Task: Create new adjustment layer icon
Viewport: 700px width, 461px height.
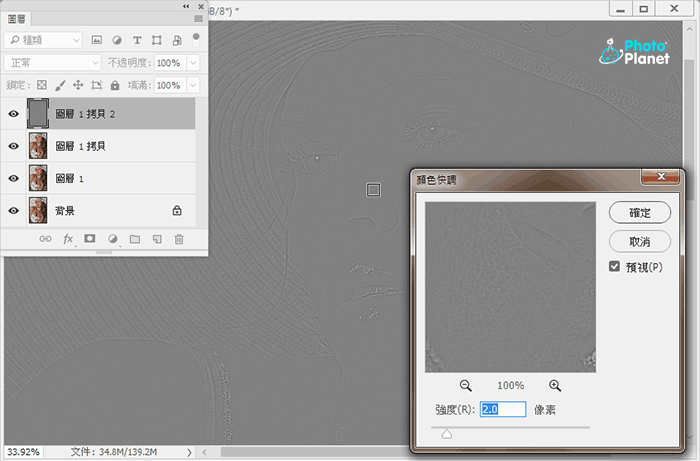Action: pos(112,239)
